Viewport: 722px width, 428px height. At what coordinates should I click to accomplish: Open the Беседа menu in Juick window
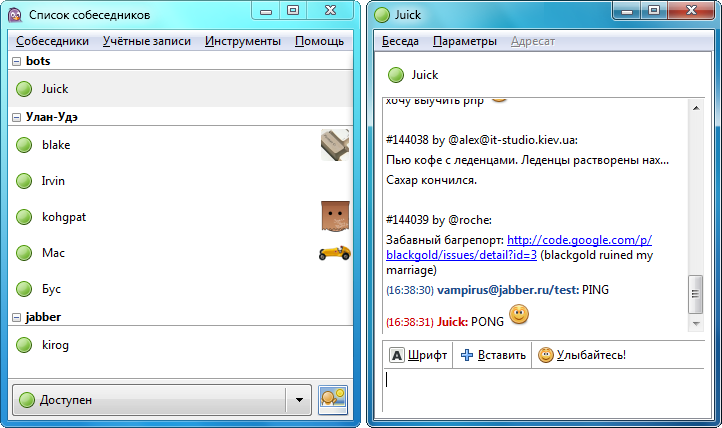pyautogui.click(x=400, y=41)
